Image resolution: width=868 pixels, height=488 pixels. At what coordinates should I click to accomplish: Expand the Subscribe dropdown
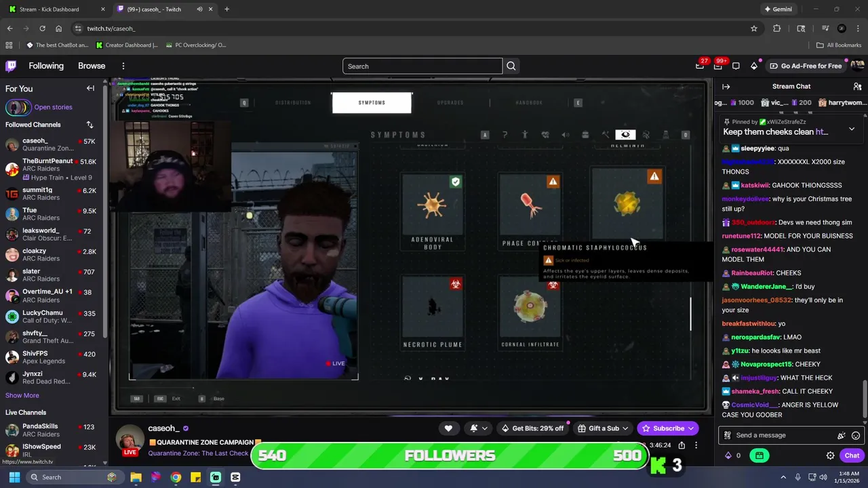pyautogui.click(x=691, y=428)
